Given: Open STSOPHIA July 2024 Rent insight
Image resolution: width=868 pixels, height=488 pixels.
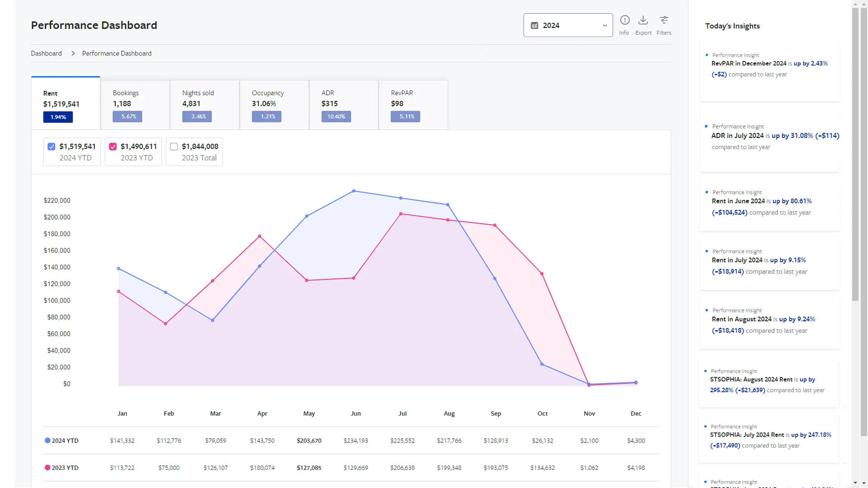Looking at the screenshot, I should [x=769, y=440].
